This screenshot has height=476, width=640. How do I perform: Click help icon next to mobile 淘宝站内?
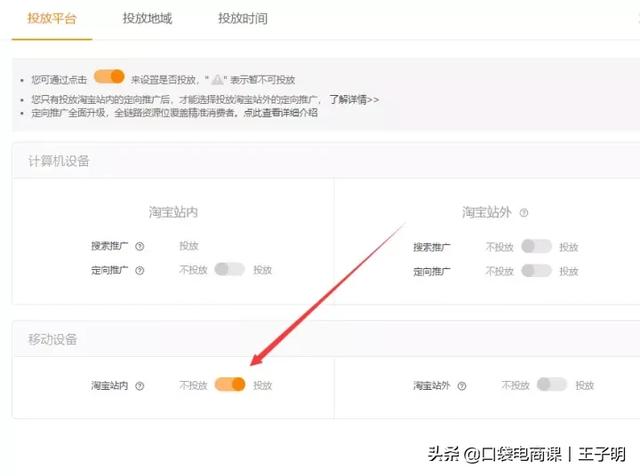pyautogui.click(x=140, y=386)
